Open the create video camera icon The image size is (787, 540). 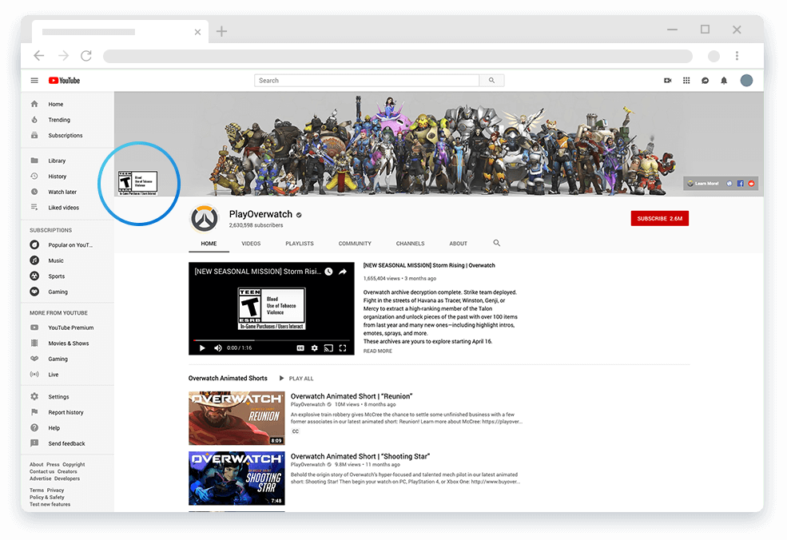(668, 80)
